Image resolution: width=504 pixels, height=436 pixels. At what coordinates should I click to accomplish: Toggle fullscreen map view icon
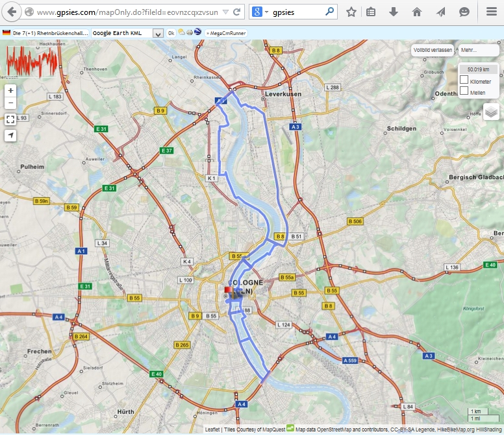click(x=10, y=119)
